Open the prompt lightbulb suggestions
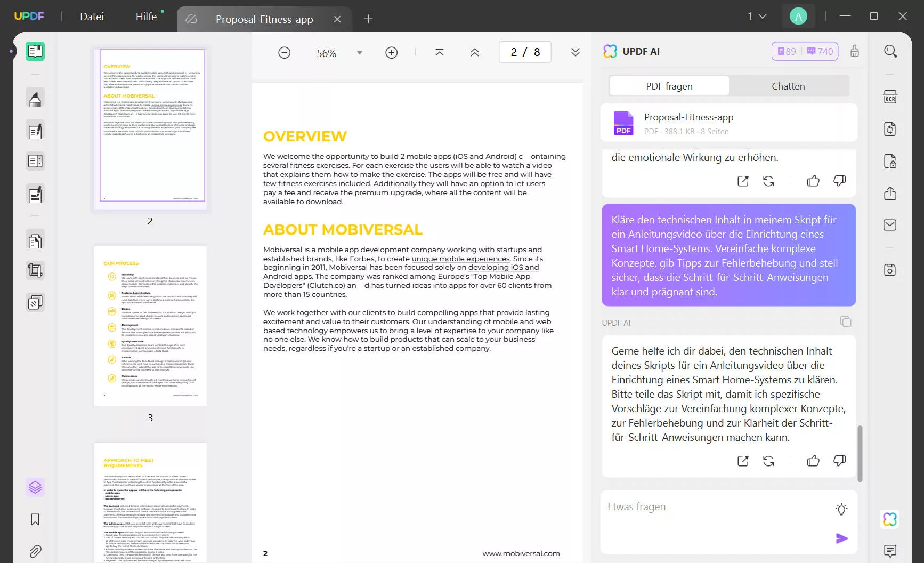This screenshot has width=924, height=563. pyautogui.click(x=841, y=509)
